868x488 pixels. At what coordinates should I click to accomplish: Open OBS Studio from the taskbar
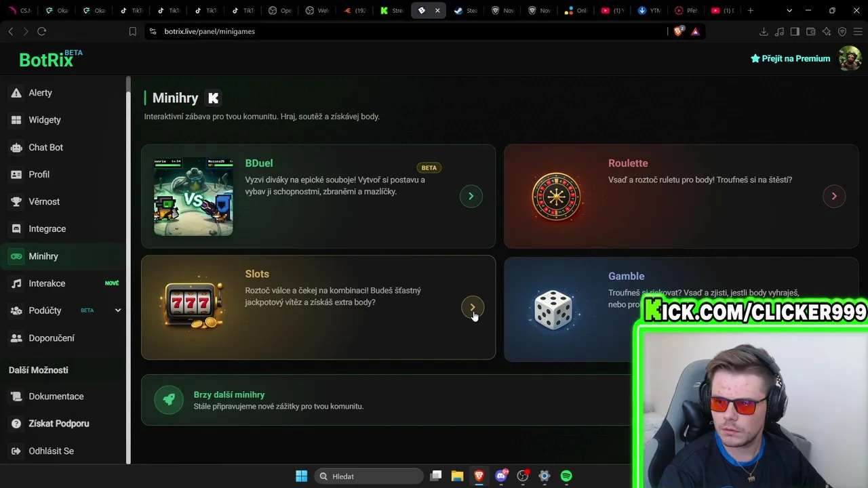[x=523, y=476]
